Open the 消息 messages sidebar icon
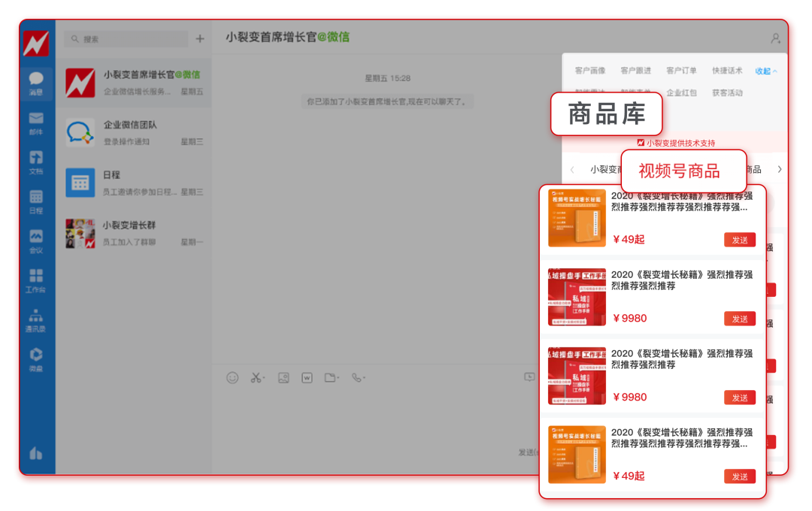 [x=36, y=83]
